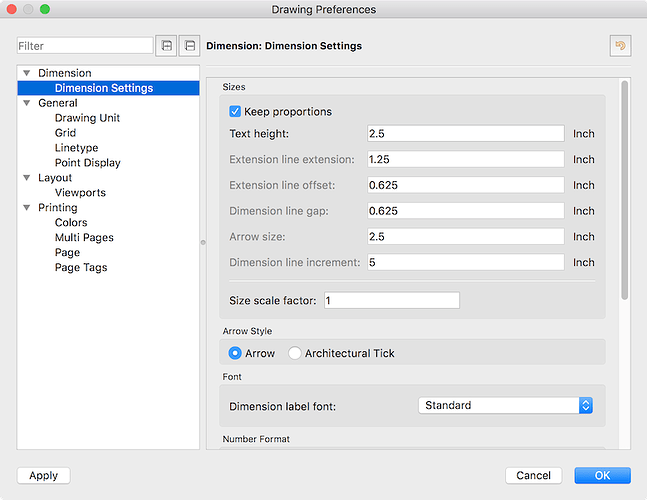
Task: Collapse the General tree section
Action: (x=26, y=103)
